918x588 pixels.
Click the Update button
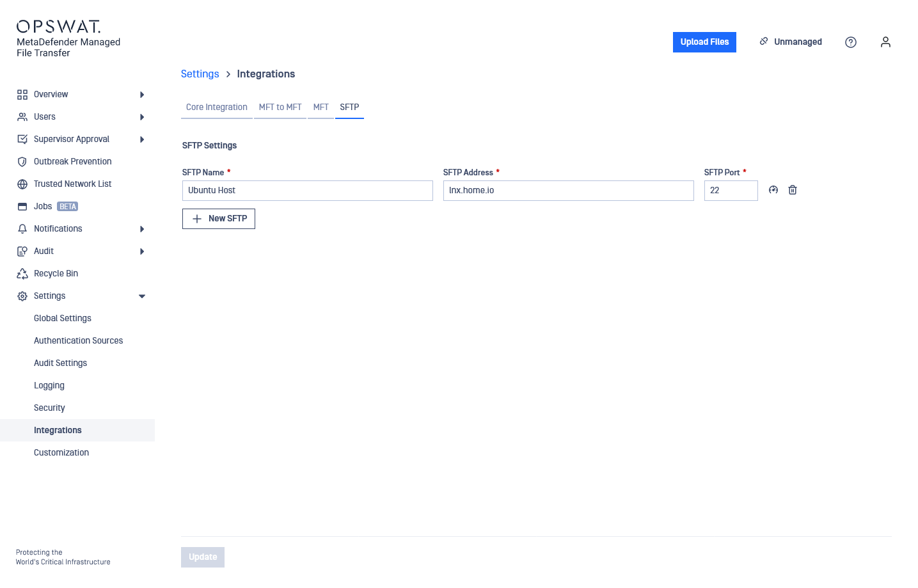(x=203, y=557)
